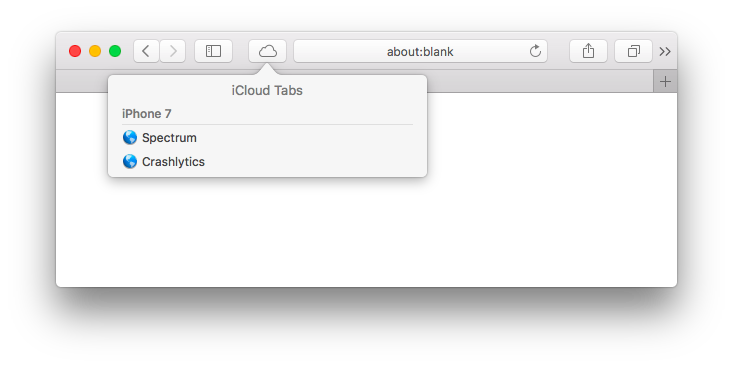Select the iPhone 7 device header
The width and height of the screenshot is (733, 367).
[x=147, y=114]
